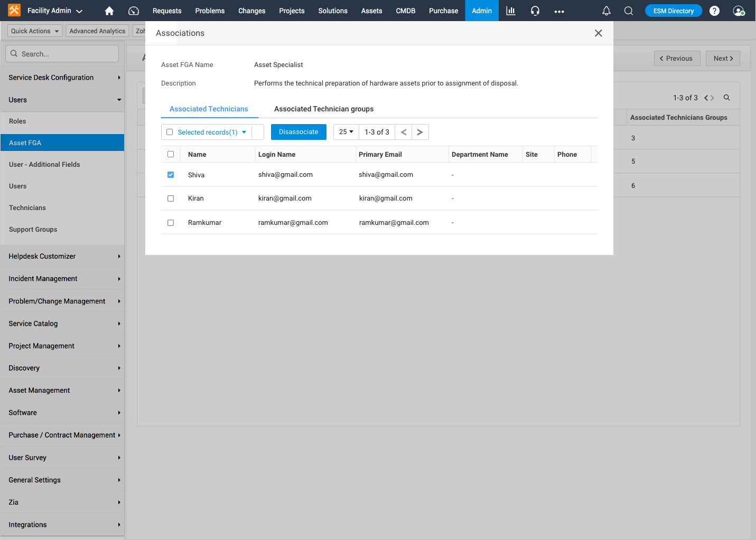Image resolution: width=756 pixels, height=540 pixels.
Task: Open the user profile avatar icon
Action: (738, 11)
